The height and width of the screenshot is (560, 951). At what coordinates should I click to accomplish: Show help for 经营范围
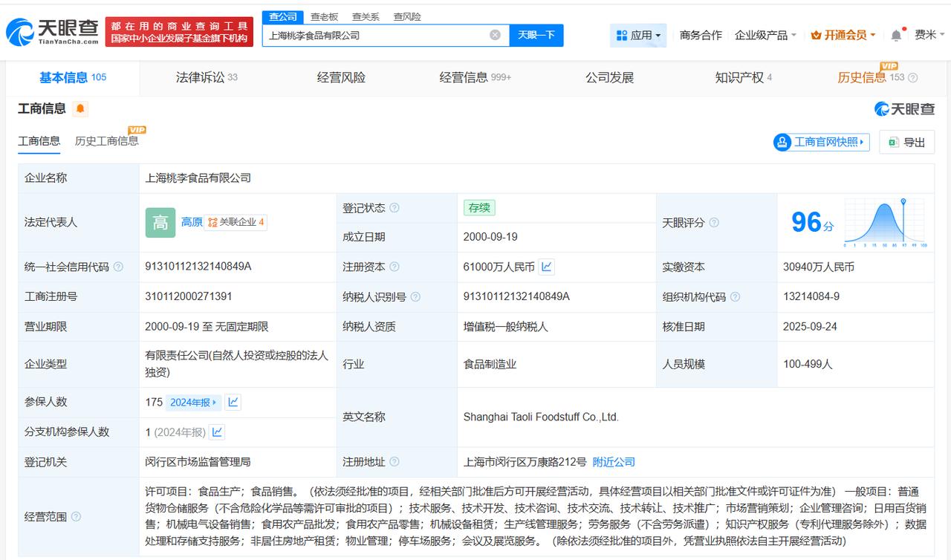coord(76,517)
